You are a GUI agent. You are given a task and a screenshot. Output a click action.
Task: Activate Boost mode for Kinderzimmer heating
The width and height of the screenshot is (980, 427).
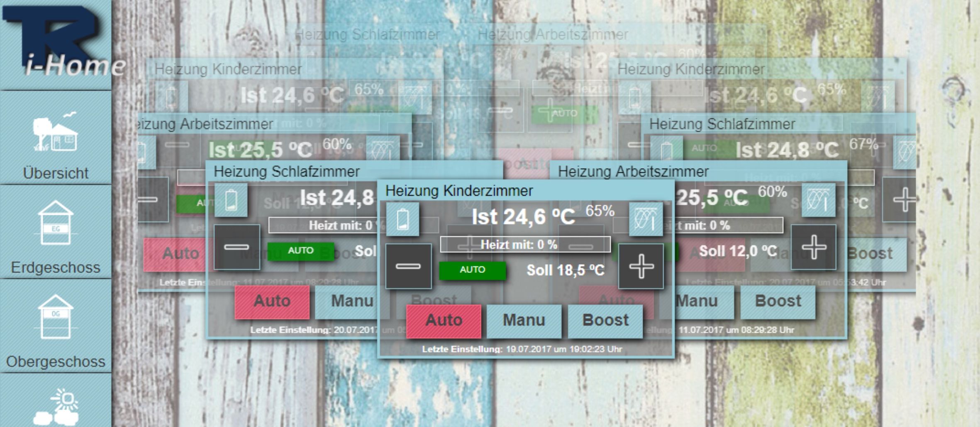coord(605,321)
